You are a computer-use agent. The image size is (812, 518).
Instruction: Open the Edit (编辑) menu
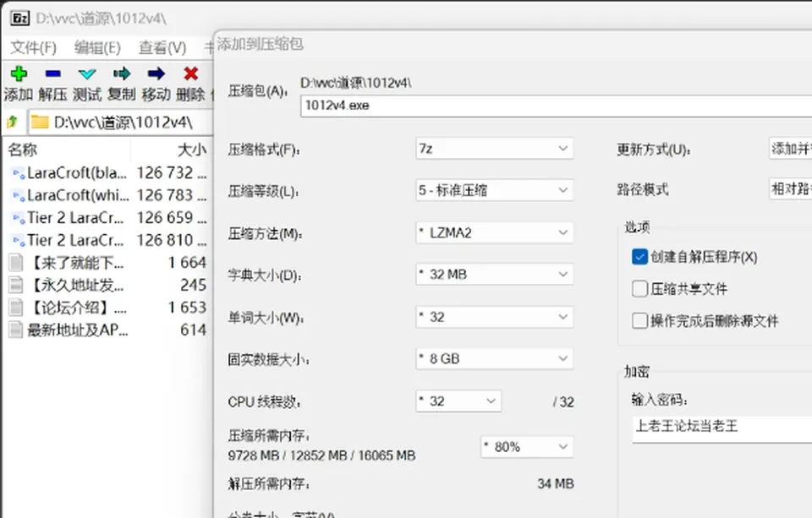[x=97, y=47]
